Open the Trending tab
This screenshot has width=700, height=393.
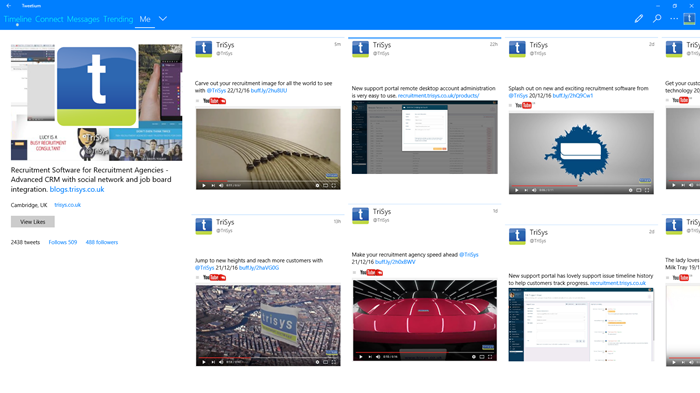118,19
